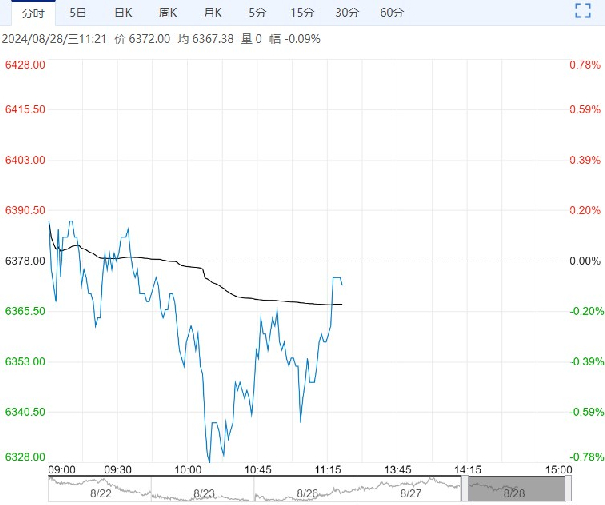Click the 8/22 segment in timeline navigator

click(x=99, y=490)
